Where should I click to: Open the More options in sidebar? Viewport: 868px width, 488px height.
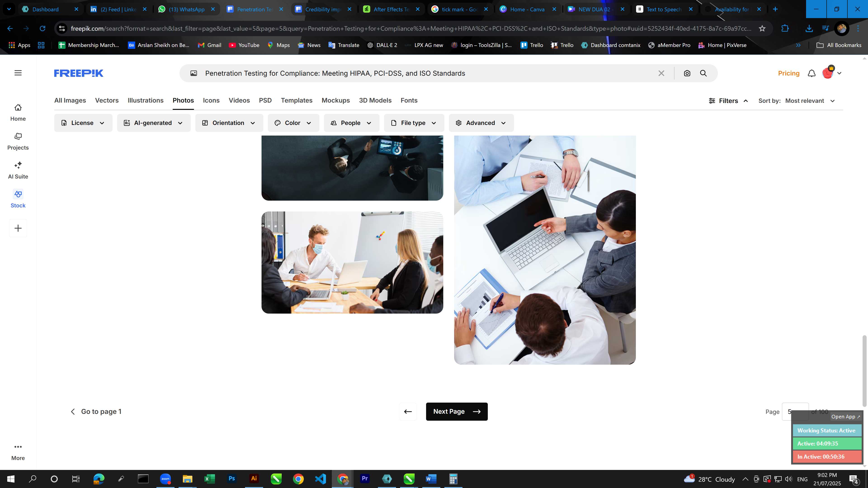[18, 452]
